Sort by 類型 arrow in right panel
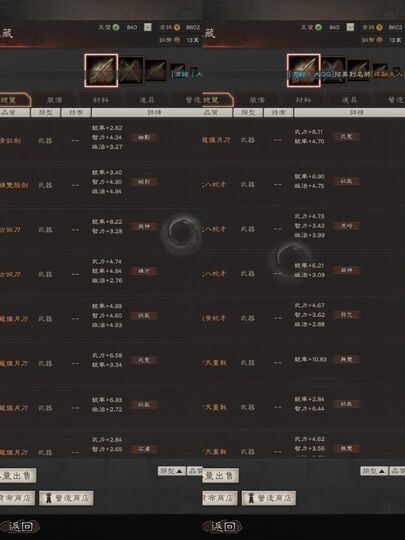The height and width of the screenshot is (540, 405). [x=374, y=471]
